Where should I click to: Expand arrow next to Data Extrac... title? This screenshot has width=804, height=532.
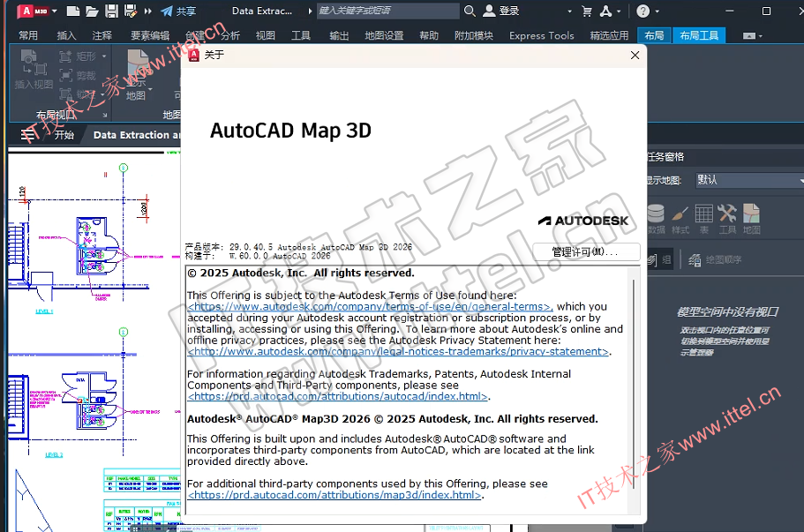[x=310, y=11]
